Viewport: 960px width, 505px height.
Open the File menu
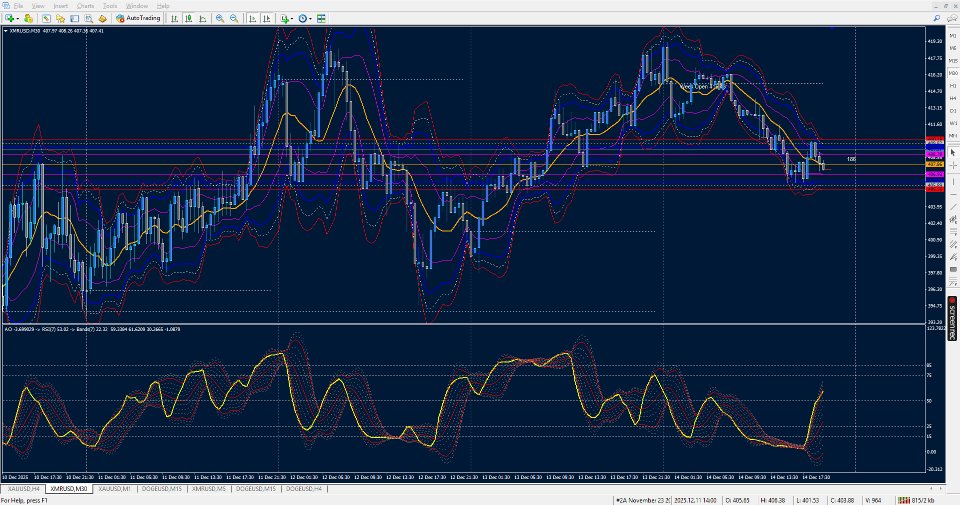click(18, 6)
